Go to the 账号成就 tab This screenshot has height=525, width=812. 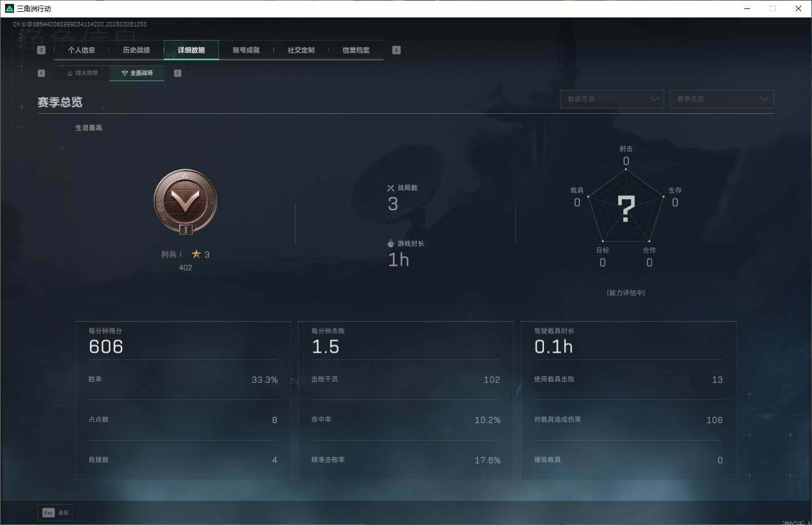click(x=246, y=50)
